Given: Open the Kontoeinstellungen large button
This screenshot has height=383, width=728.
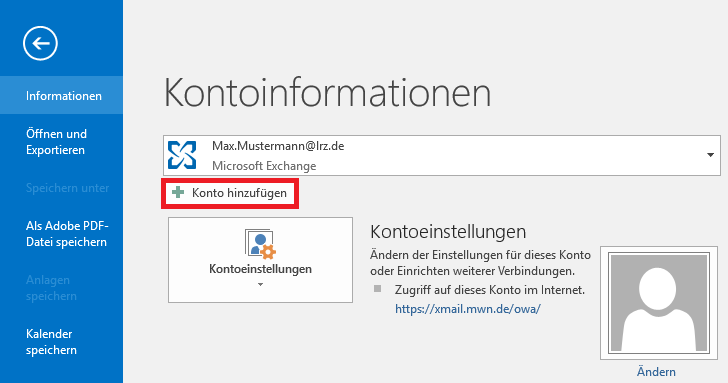Looking at the screenshot, I should [x=260, y=260].
